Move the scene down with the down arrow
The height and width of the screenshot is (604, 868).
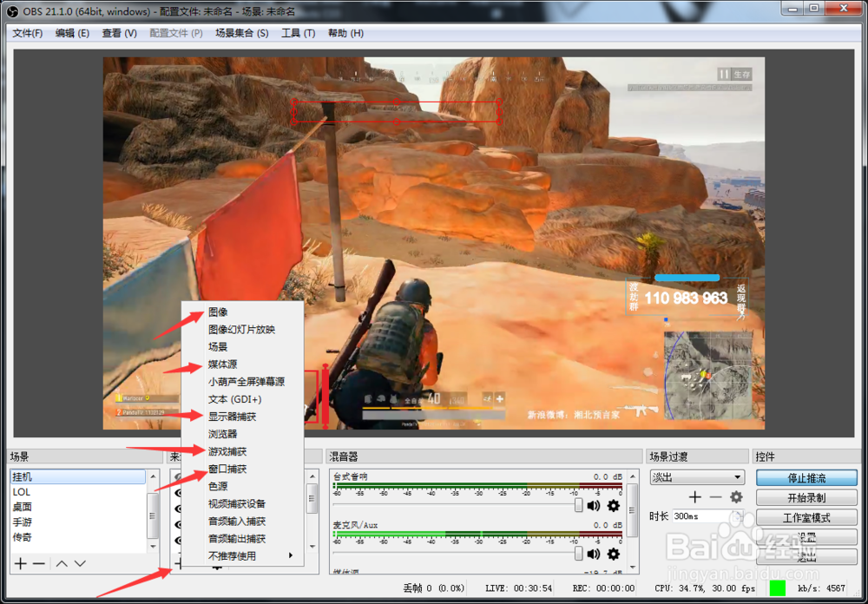pos(80,563)
